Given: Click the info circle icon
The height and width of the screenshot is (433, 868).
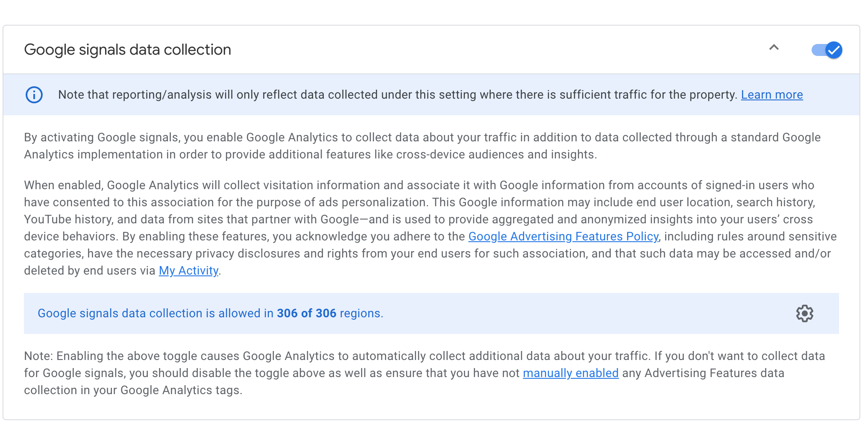Looking at the screenshot, I should [x=34, y=95].
